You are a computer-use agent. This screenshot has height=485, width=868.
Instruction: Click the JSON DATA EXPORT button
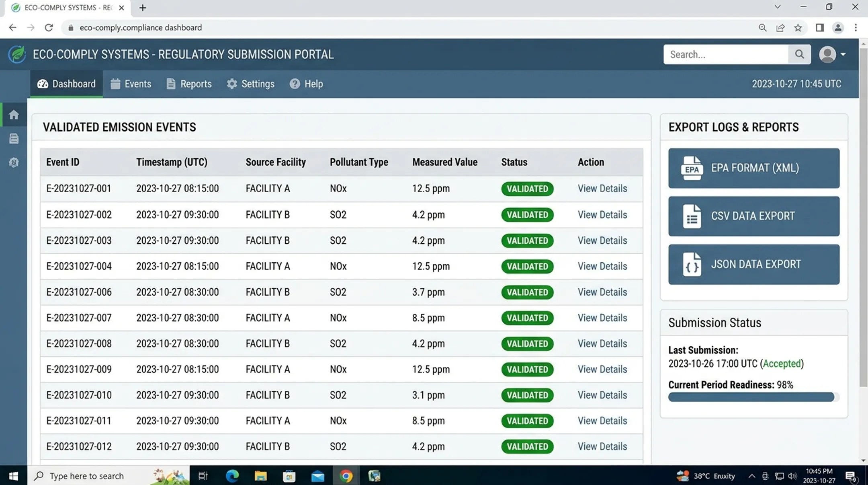click(754, 264)
